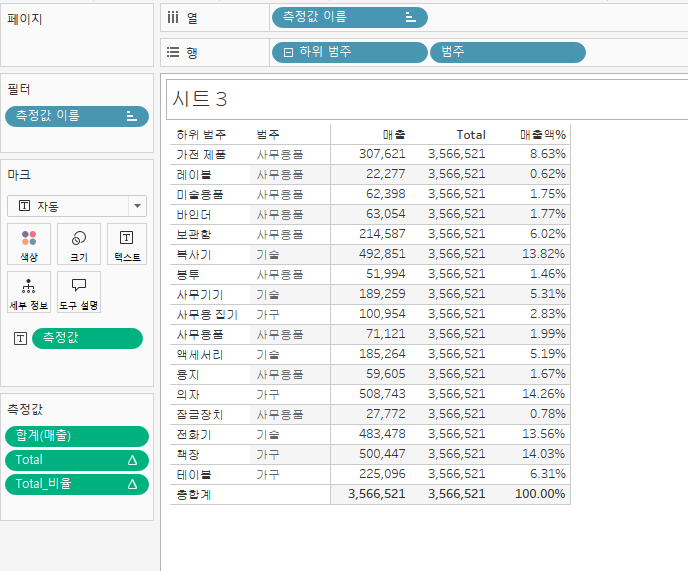The width and height of the screenshot is (688, 571).
Task: Click the sheet title 시트 3
Action: click(200, 99)
